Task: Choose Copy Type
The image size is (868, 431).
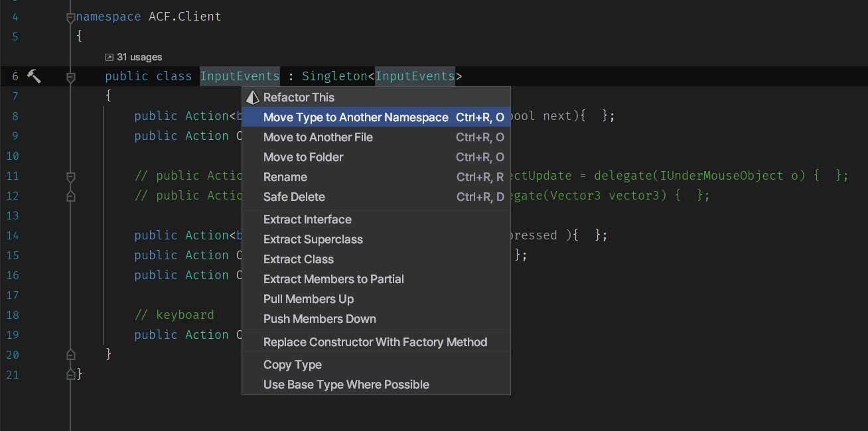Action: coord(376,365)
